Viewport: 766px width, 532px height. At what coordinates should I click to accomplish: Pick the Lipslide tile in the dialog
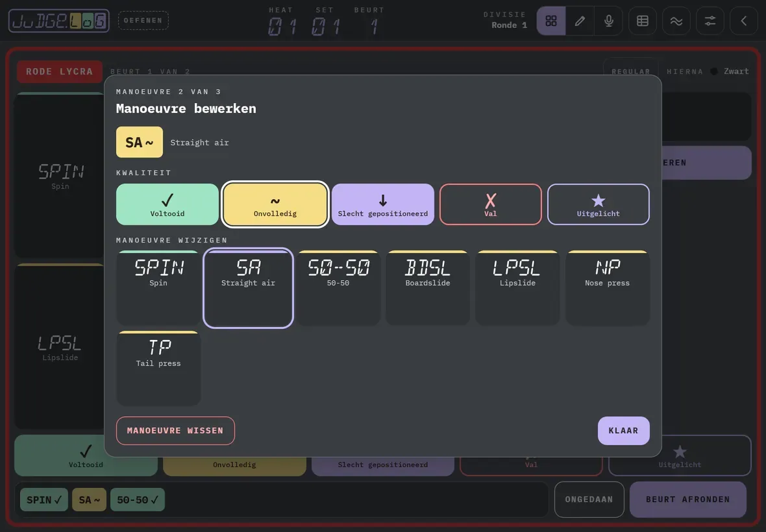[517, 288]
